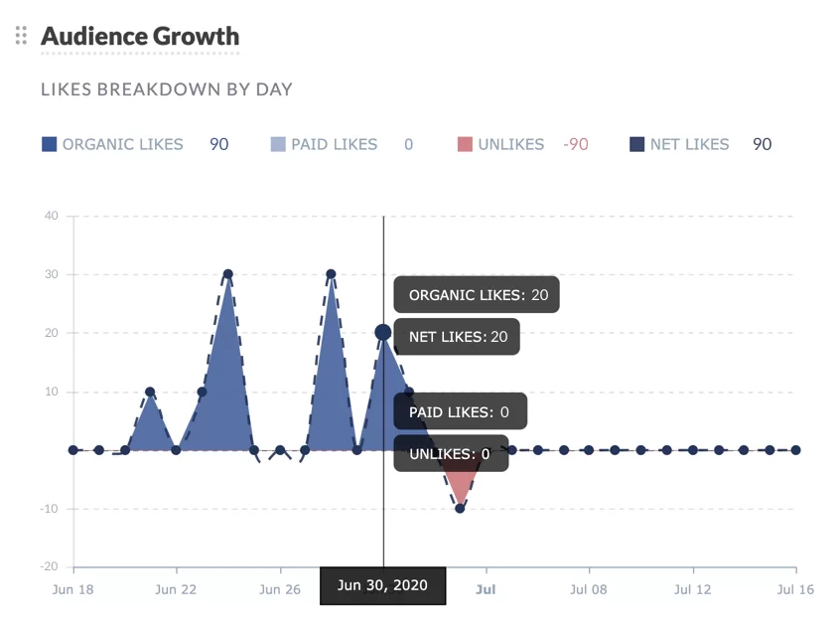Toggle the NET LIKES legend label
Image resolution: width=840 pixels, height=629 pixels.
coord(689,144)
